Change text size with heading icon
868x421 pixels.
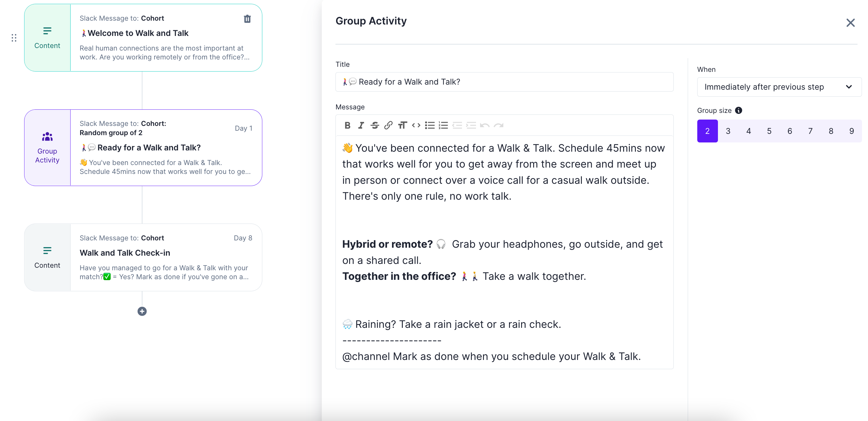click(x=402, y=125)
